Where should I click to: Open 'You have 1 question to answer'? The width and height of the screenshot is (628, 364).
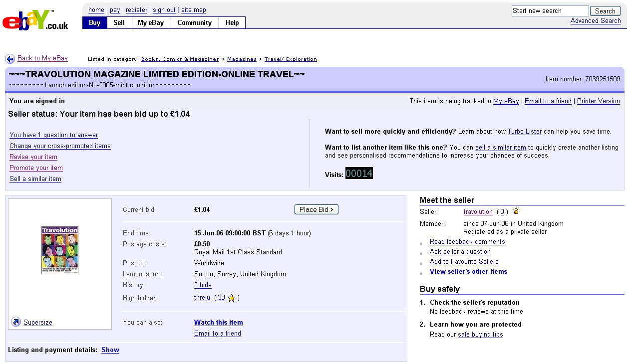pyautogui.click(x=54, y=135)
